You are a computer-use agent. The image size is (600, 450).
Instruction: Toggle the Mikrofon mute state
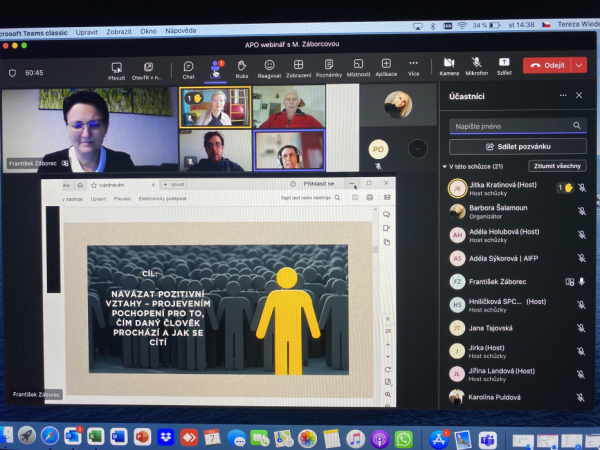(x=477, y=66)
